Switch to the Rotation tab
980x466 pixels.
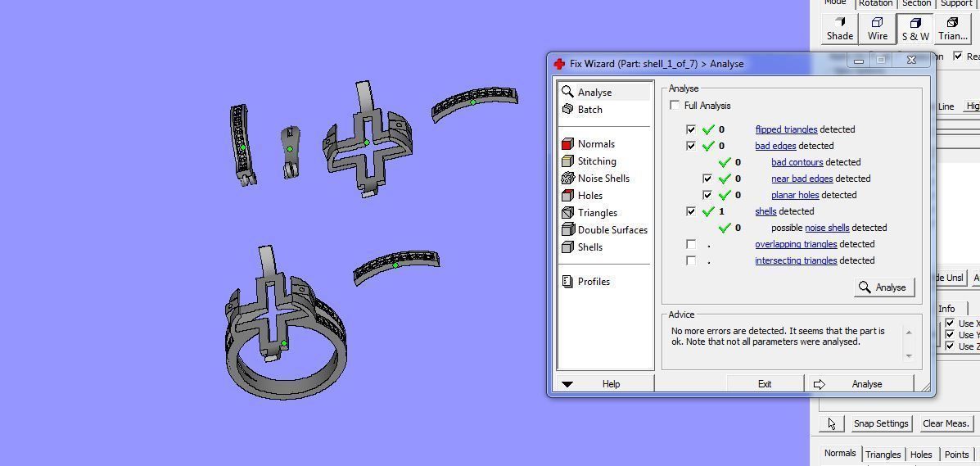point(875,3)
